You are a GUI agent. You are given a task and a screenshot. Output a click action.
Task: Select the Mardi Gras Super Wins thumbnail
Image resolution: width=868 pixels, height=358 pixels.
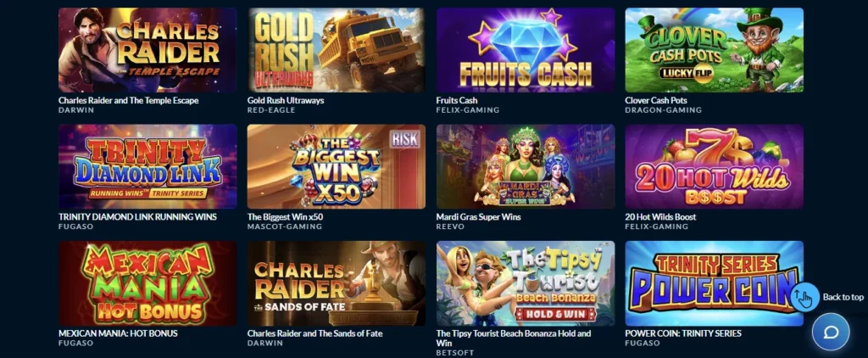point(526,166)
